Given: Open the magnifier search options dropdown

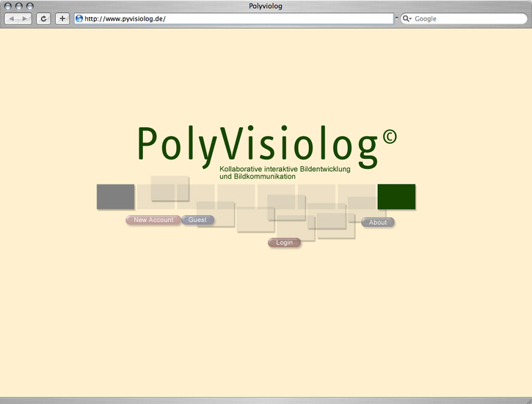Looking at the screenshot, I should pos(407,18).
